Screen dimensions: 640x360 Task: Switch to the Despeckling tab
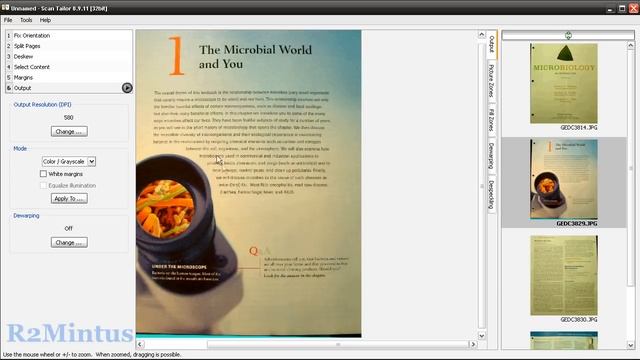[492, 194]
